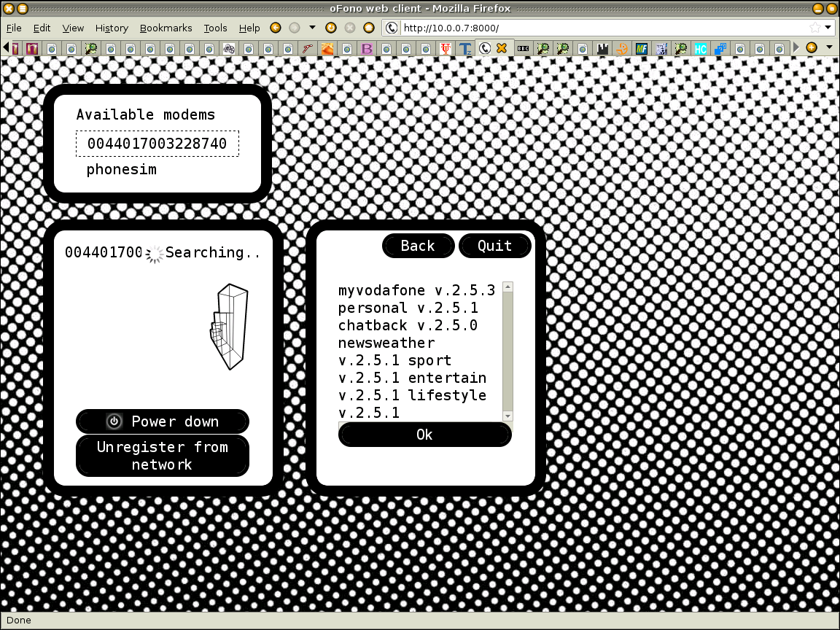
Task: Go to home page via the Home icon
Action: [x=369, y=28]
